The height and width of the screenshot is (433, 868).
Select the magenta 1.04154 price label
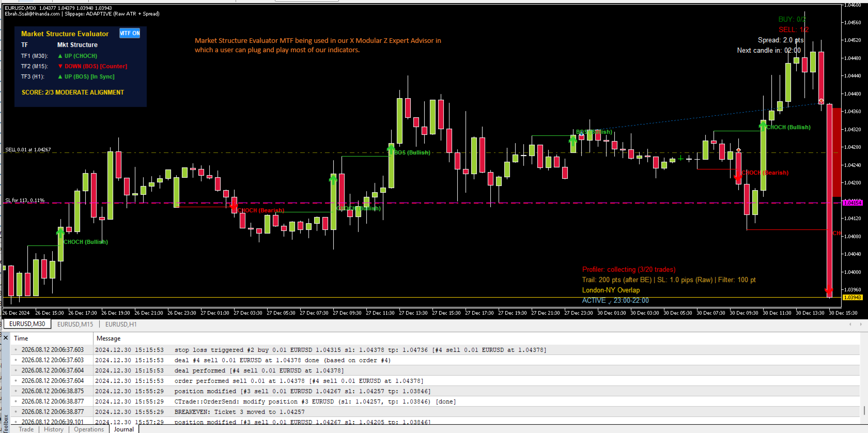(853, 203)
